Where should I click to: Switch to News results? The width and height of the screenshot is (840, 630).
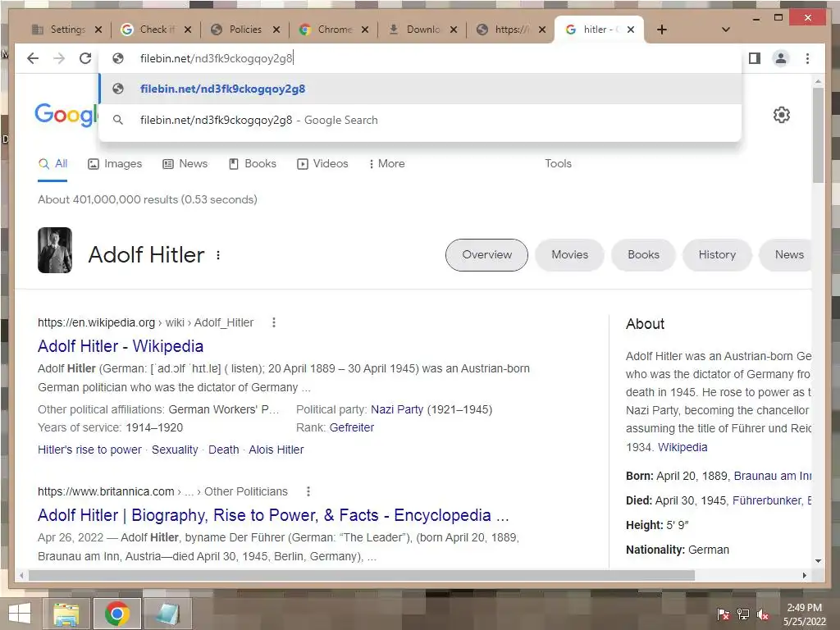coord(185,164)
